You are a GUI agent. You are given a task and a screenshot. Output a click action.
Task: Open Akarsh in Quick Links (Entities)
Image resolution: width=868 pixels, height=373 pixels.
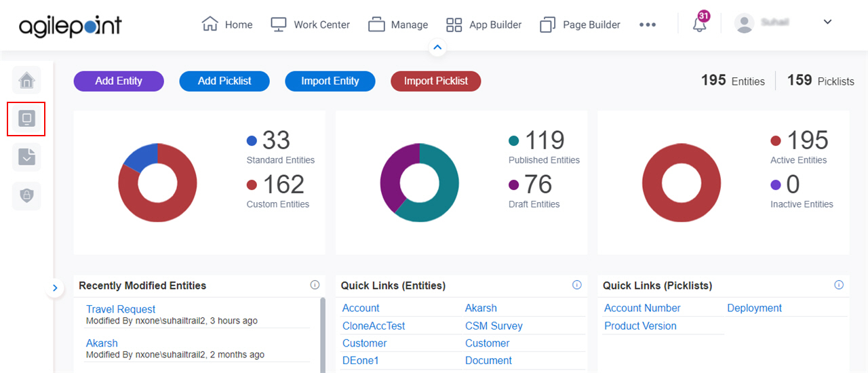pyautogui.click(x=481, y=308)
